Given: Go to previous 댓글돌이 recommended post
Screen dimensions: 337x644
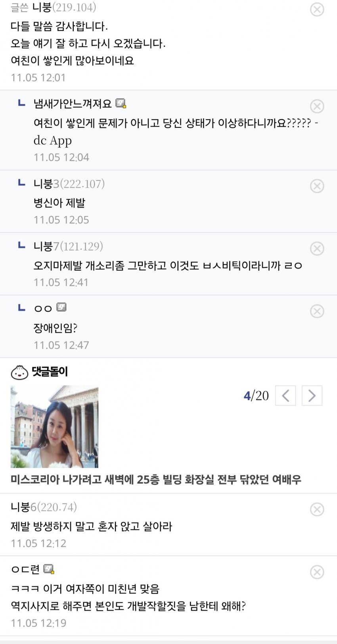Looking at the screenshot, I should (x=285, y=395).
